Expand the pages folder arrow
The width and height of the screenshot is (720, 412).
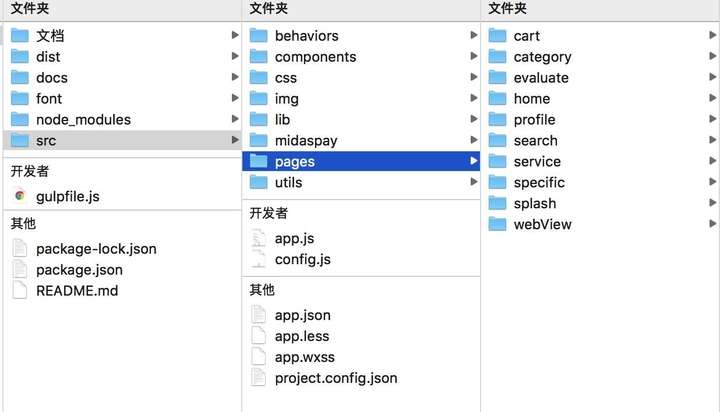click(x=474, y=161)
